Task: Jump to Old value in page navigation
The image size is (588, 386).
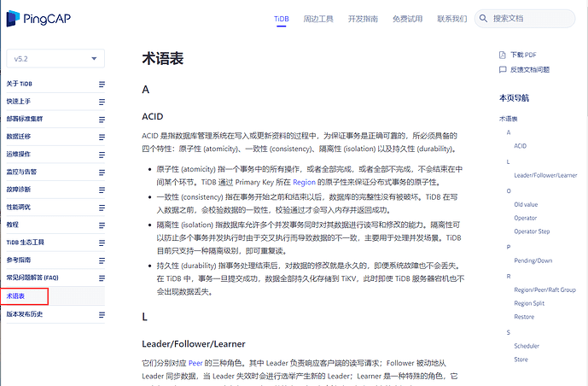Action: [526, 204]
